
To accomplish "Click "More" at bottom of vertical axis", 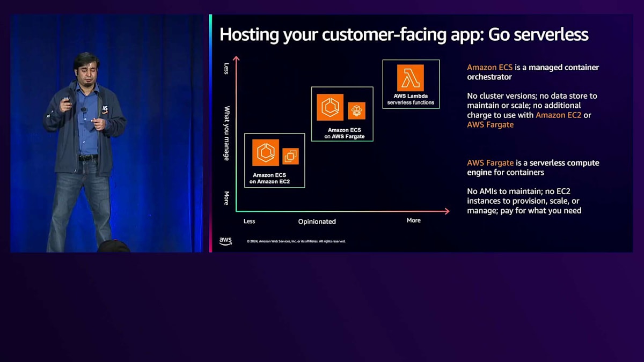I will click(x=226, y=198).
